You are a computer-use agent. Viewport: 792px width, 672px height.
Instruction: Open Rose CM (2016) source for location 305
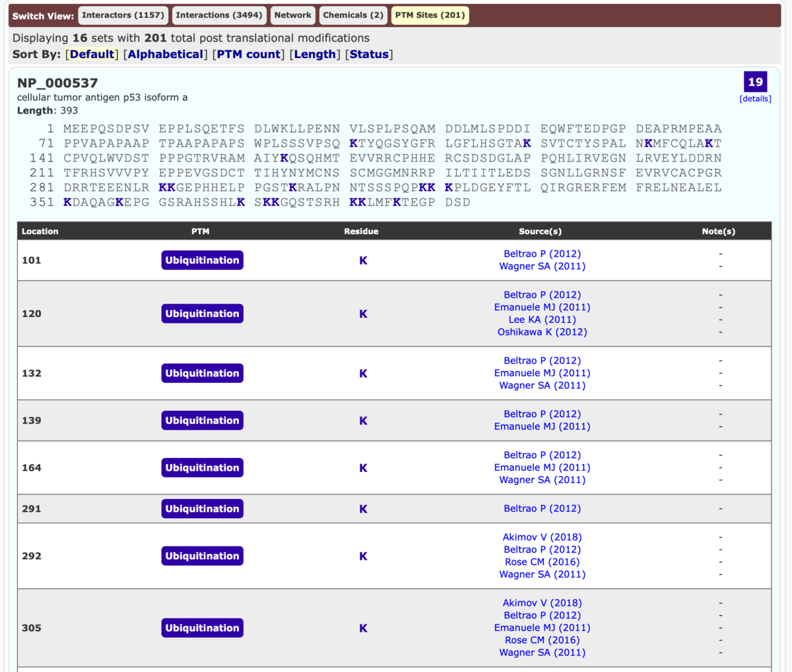tap(543, 640)
